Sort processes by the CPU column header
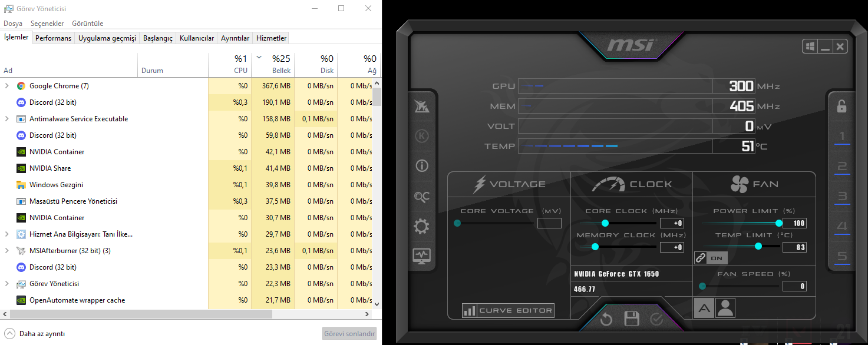This screenshot has width=868, height=345. (230, 65)
